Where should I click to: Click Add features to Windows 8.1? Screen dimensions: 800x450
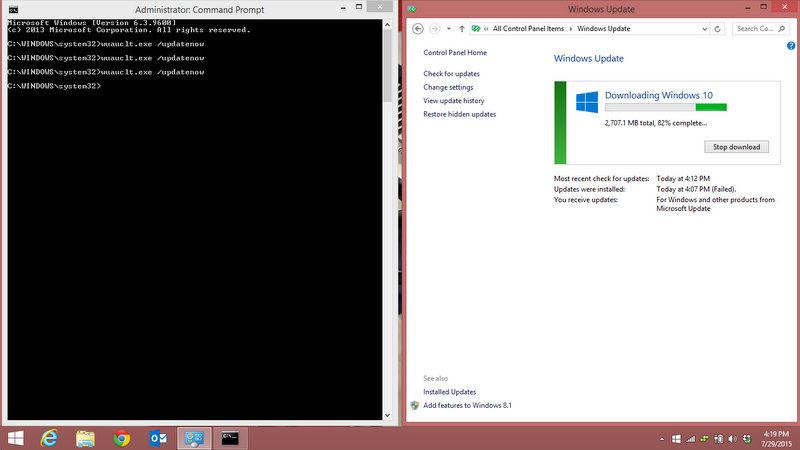pos(467,405)
